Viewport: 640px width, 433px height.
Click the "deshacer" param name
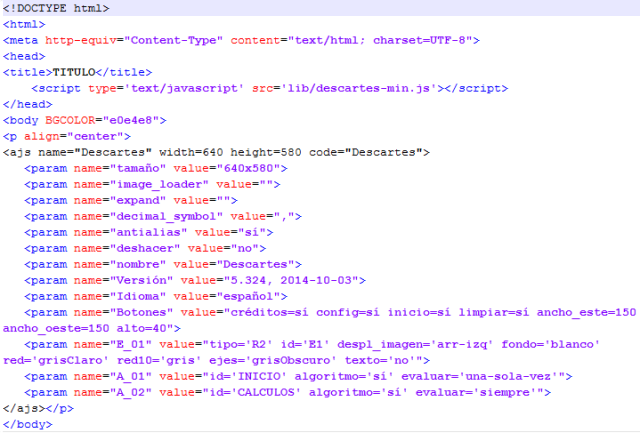[x=145, y=248]
